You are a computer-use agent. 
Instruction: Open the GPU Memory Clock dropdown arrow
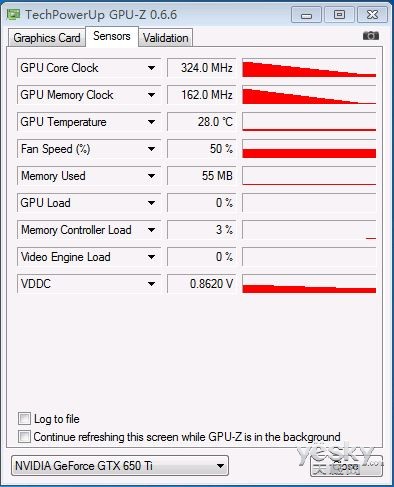[x=151, y=95]
